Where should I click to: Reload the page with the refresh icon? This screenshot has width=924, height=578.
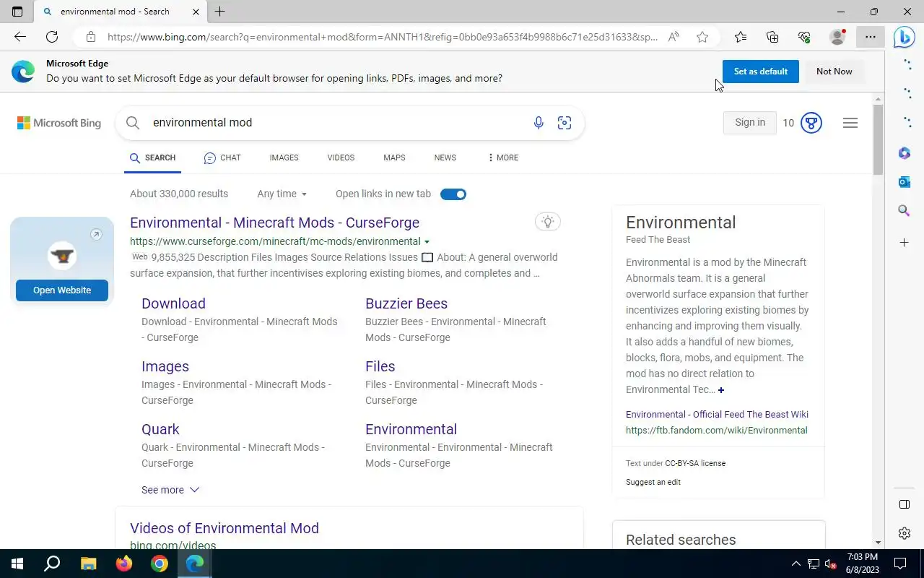(x=52, y=37)
